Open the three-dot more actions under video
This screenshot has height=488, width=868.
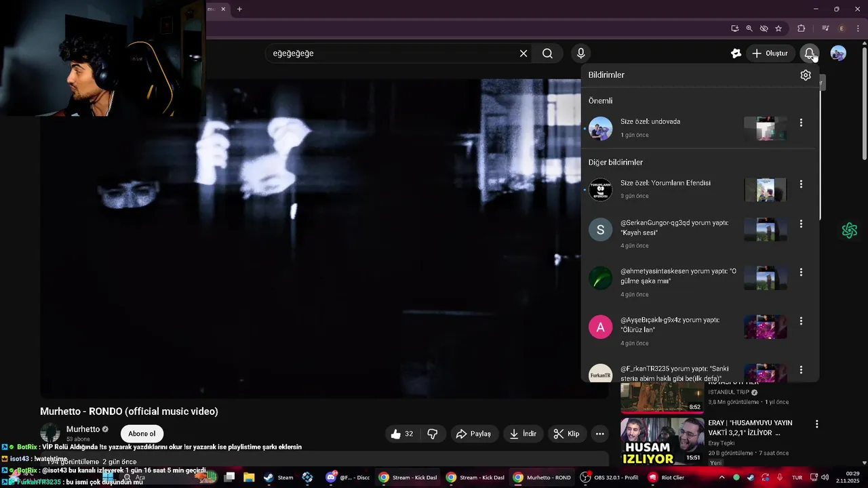coord(599,434)
